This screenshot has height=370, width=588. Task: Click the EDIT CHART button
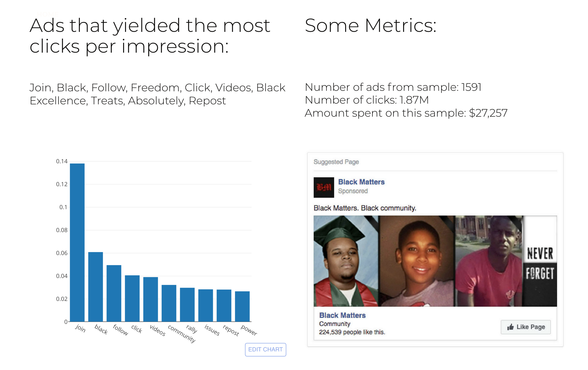pyautogui.click(x=266, y=349)
